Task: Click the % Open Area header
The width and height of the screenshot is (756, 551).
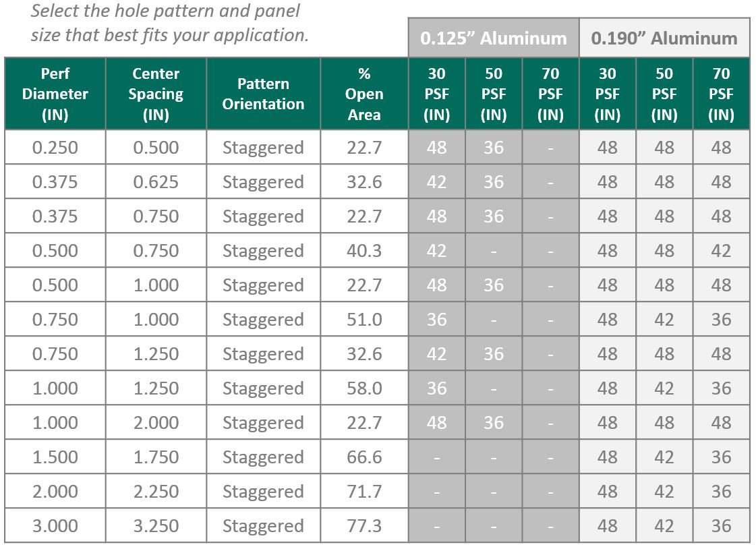Action: coord(364,94)
